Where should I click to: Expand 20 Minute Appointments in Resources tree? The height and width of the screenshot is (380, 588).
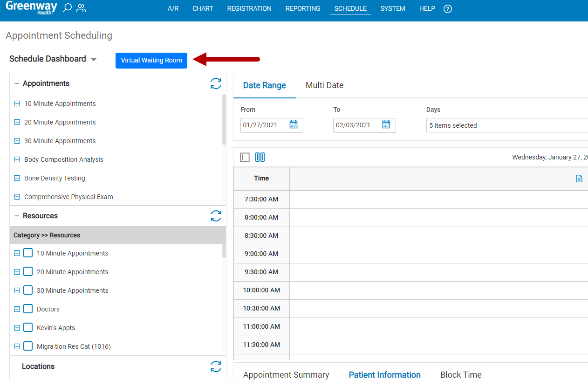click(17, 272)
